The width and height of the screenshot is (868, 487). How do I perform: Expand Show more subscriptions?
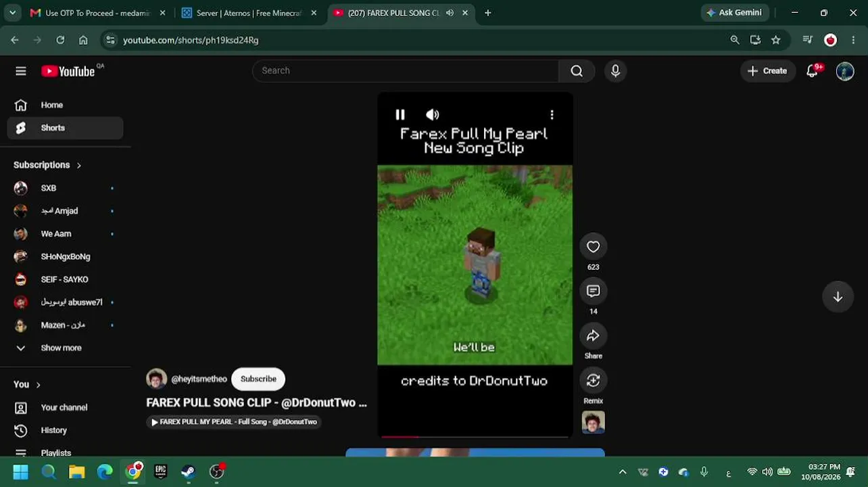65,348
